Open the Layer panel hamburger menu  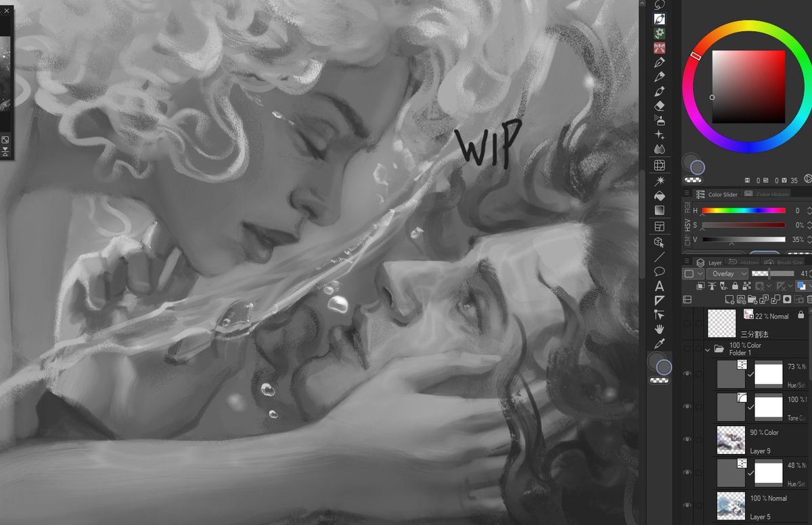pos(688,262)
